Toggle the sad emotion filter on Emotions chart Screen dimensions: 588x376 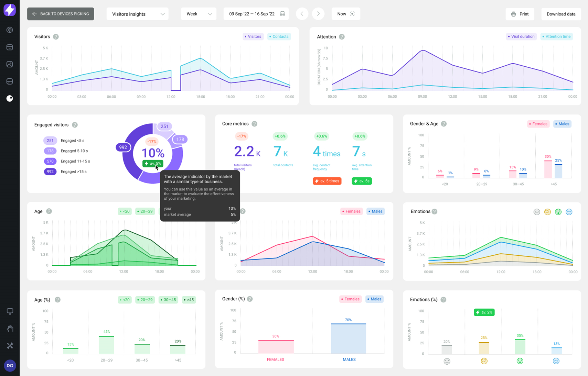569,212
